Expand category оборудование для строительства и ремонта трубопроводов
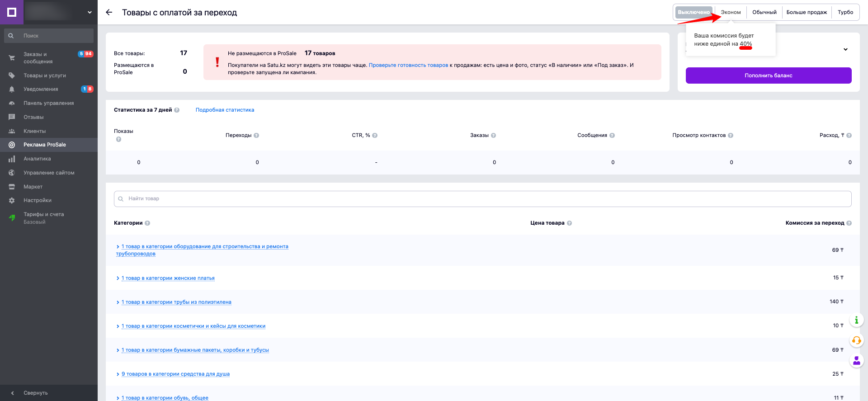 (202, 250)
